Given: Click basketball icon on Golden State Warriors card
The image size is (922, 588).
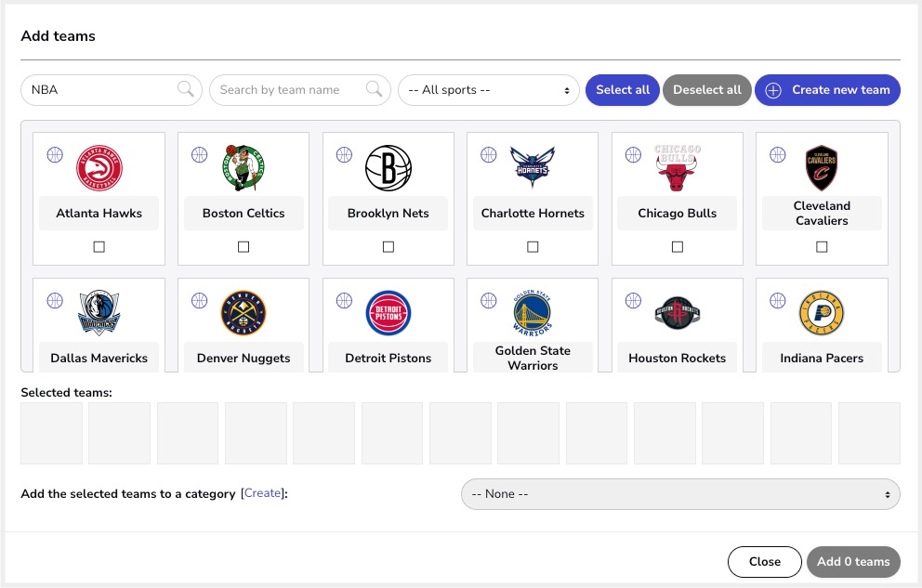Looking at the screenshot, I should coord(489,300).
